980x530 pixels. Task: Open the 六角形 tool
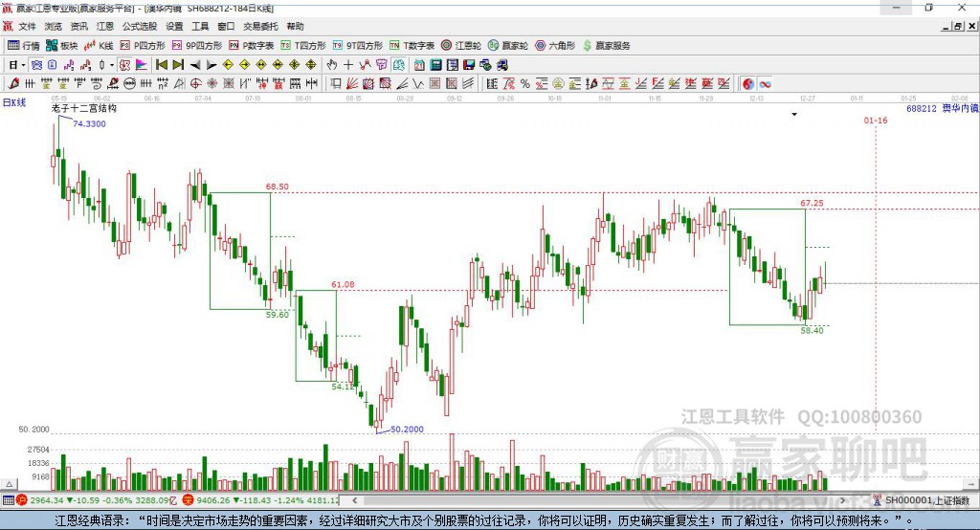point(555,46)
